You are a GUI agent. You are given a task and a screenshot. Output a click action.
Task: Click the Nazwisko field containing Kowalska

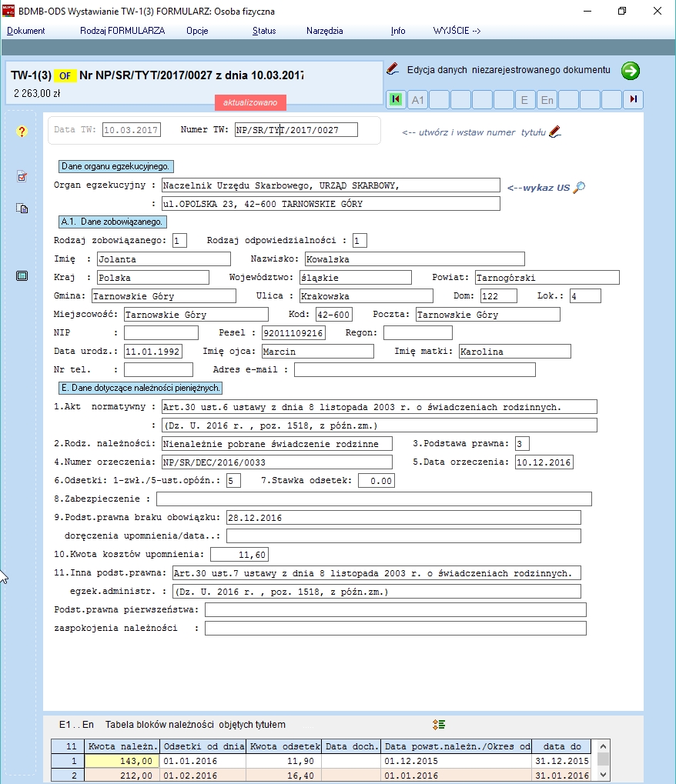pos(415,259)
